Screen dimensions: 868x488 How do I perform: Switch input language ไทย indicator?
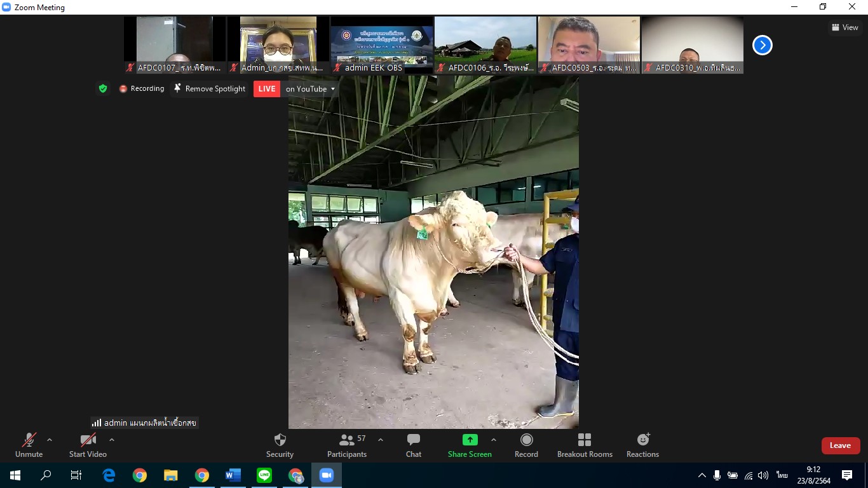782,475
